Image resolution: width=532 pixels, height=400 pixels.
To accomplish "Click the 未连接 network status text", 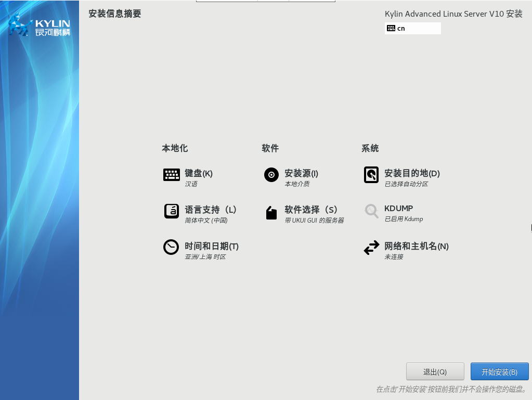I will pyautogui.click(x=394, y=257).
